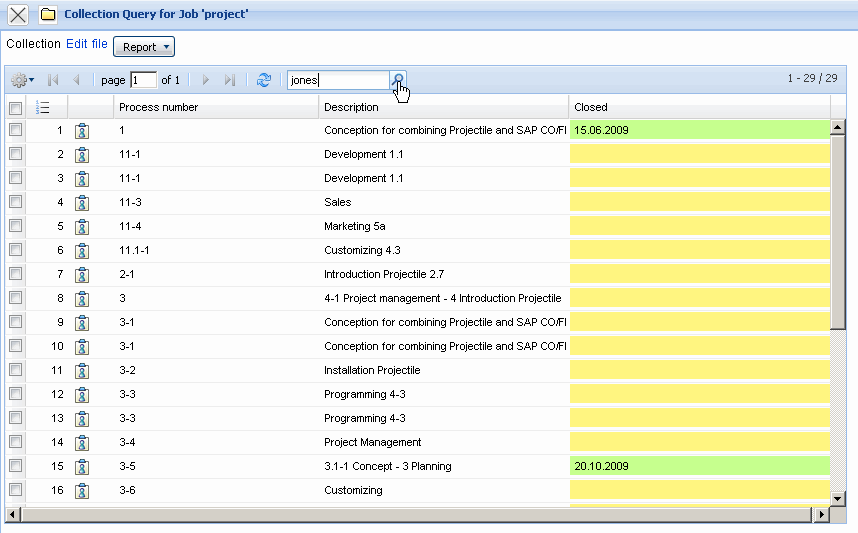Tick the checkbox for row 4 Sales

[15, 202]
